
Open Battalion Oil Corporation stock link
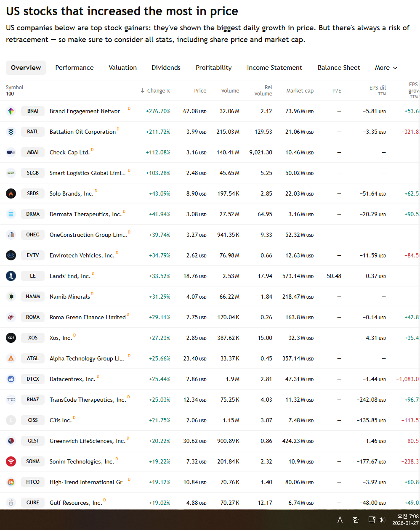(82, 132)
